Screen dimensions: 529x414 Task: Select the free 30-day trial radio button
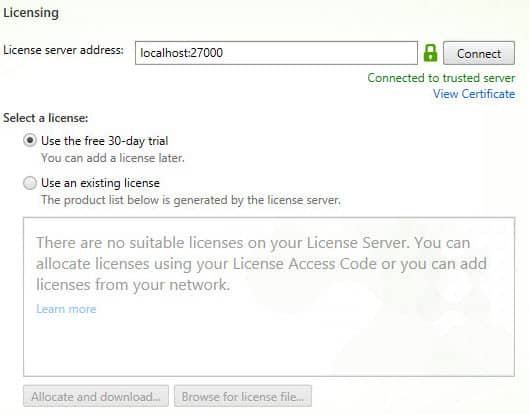click(30, 140)
